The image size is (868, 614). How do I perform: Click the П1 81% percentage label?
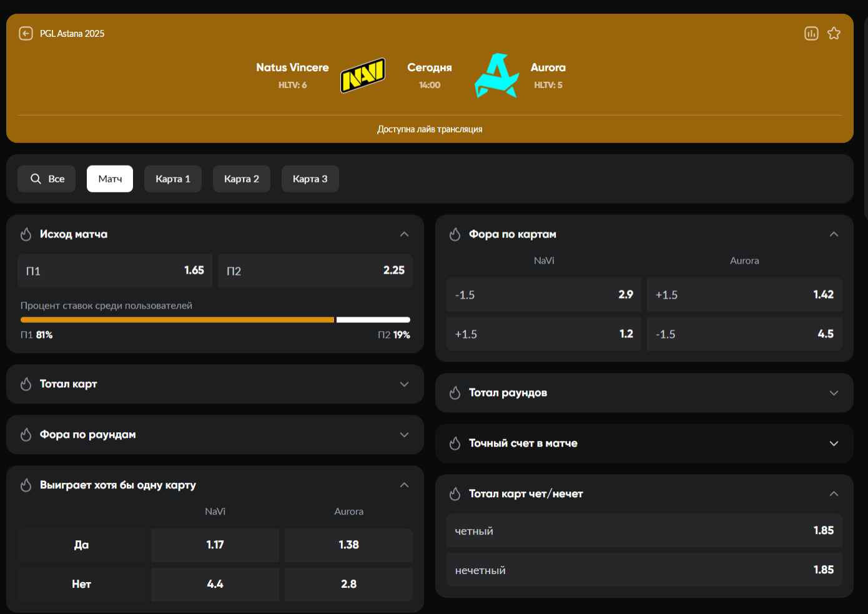[36, 335]
